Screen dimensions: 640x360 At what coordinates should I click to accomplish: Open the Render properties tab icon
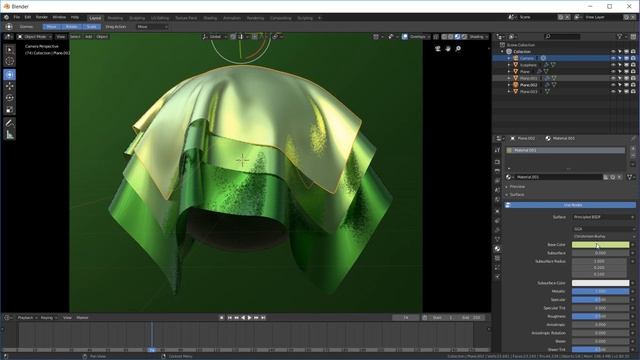497,162
